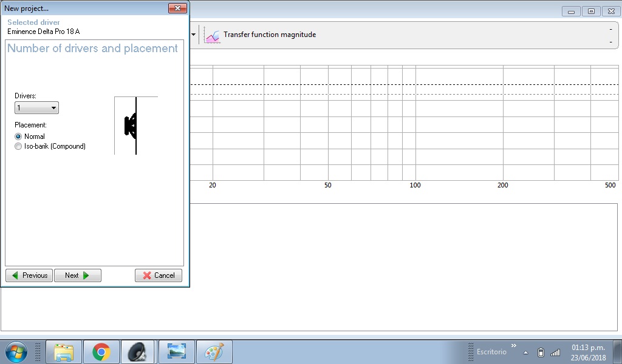Go back with the Previous button
Viewport: 622px width, 364px height.
pos(29,275)
